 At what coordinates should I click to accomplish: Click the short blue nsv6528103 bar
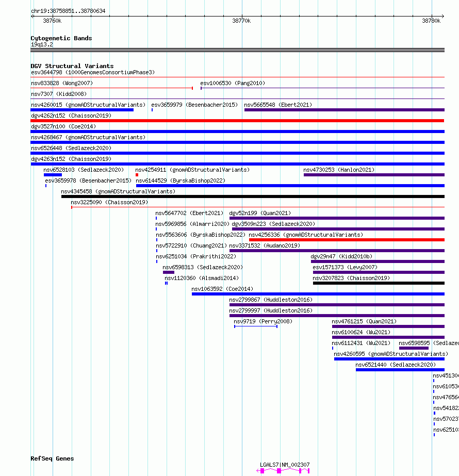tap(53, 175)
